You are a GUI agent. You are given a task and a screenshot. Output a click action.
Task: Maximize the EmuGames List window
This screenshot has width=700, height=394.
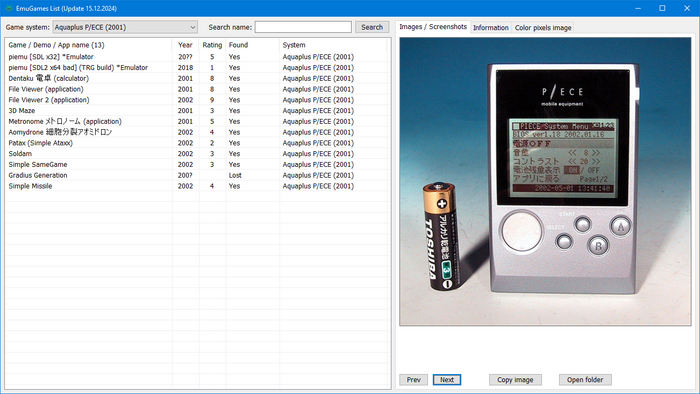662,8
